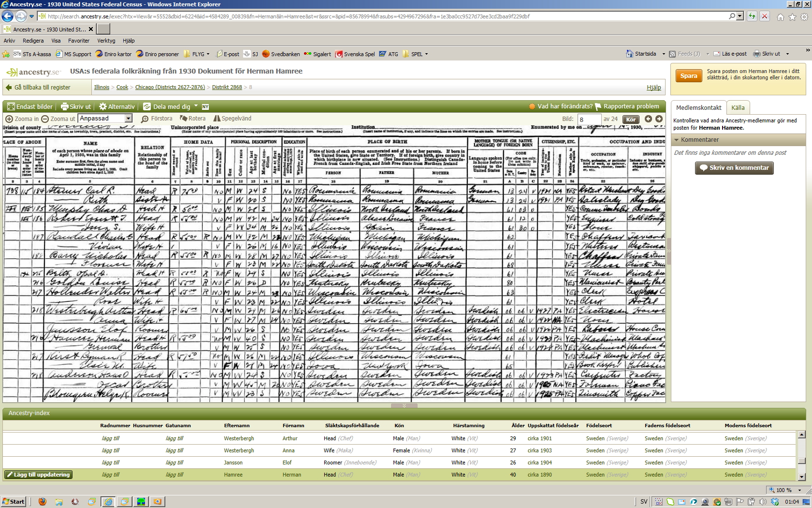Go to previous image arrow
This screenshot has width=812, height=508.
point(648,119)
